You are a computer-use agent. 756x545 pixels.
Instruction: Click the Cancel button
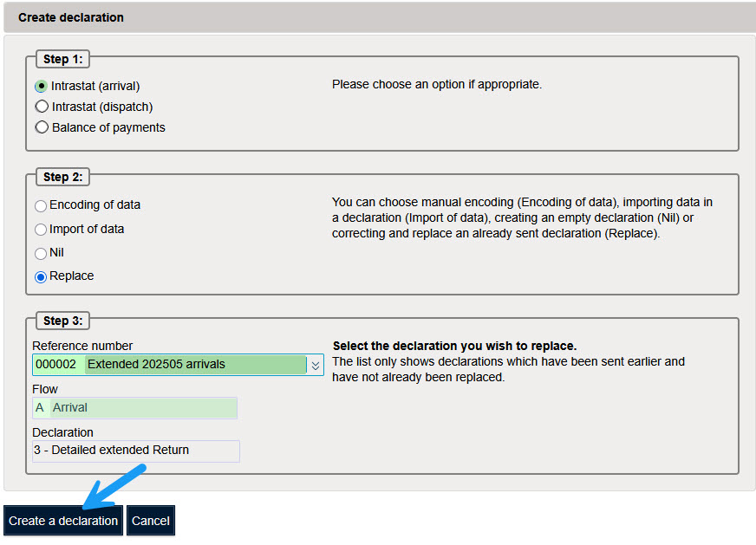coord(150,521)
